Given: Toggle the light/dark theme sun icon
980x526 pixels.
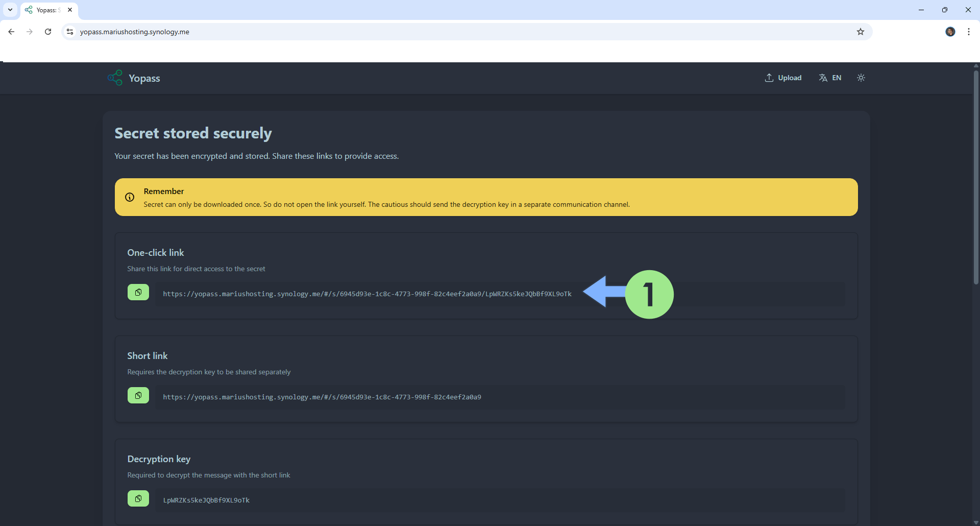Looking at the screenshot, I should [x=861, y=78].
